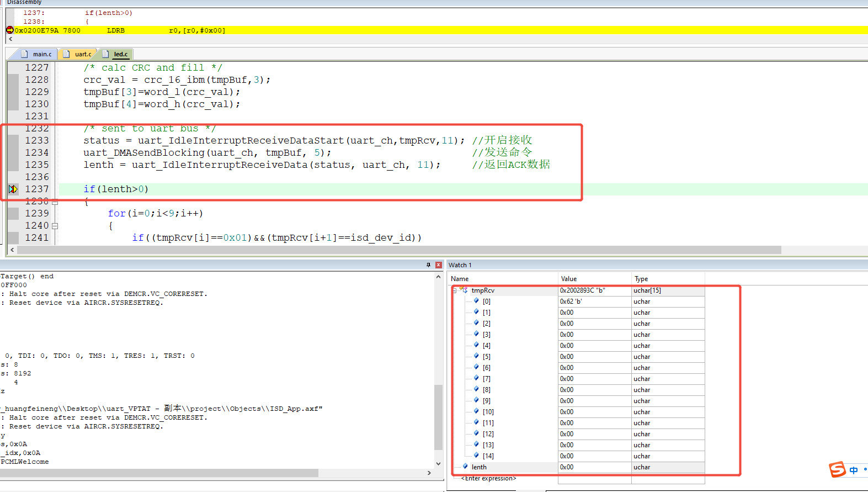Click the command window horizontal scrollbar thumb

[x=159, y=473]
